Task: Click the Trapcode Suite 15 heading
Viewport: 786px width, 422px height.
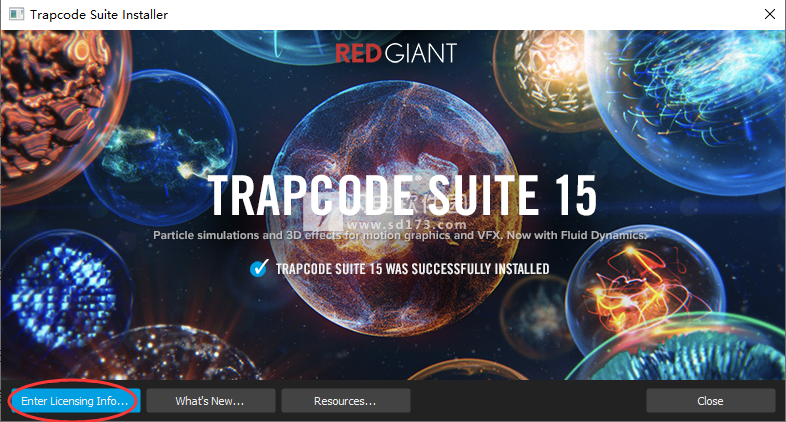Action: click(402, 195)
